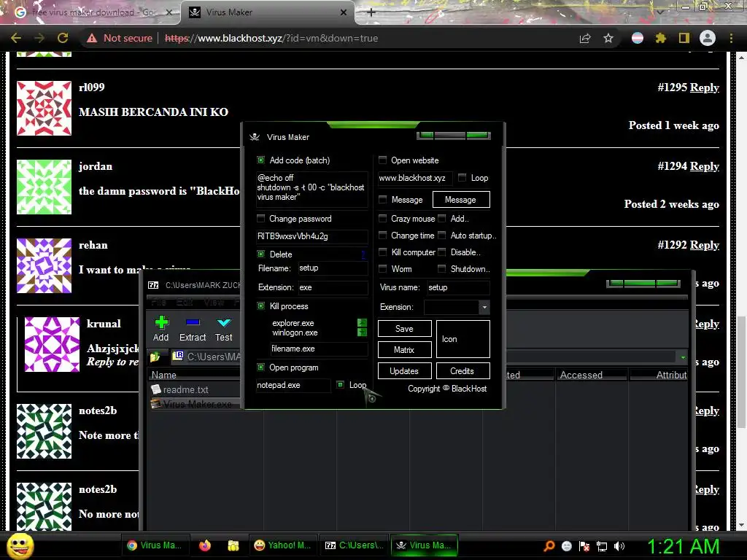The image size is (747, 560).
Task: Toggle the Worm checkbox
Action: pyautogui.click(x=382, y=268)
